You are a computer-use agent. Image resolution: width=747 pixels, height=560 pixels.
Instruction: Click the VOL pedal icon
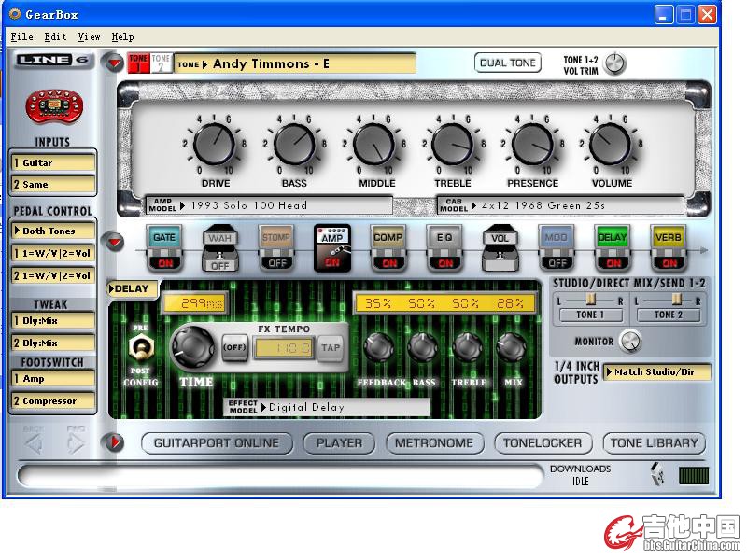tap(500, 247)
